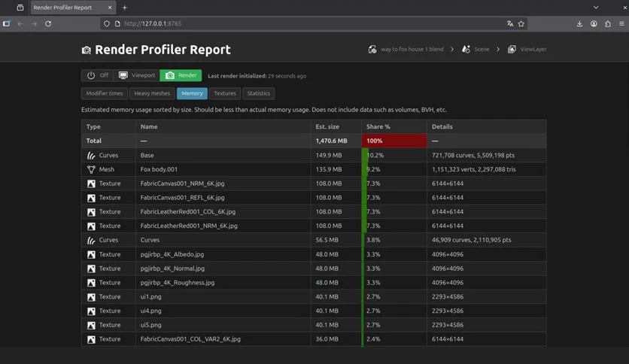Set profiling mode to Viewport

click(x=137, y=75)
